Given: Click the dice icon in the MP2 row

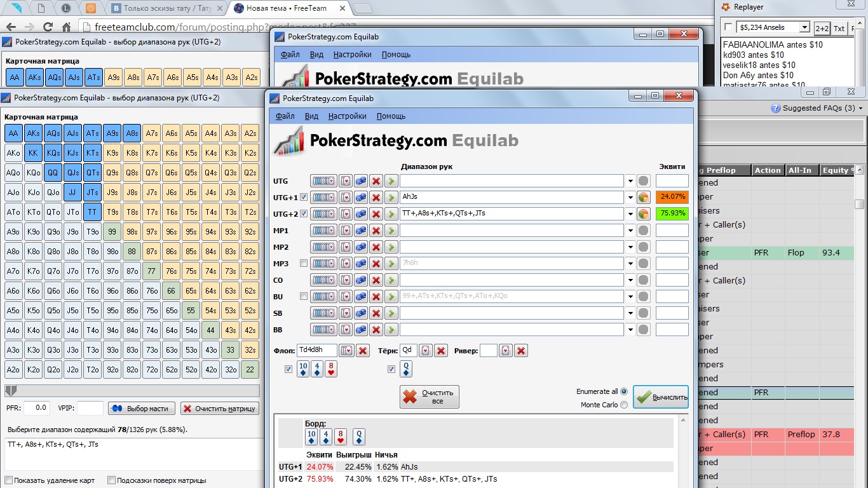Looking at the screenshot, I should click(361, 247).
